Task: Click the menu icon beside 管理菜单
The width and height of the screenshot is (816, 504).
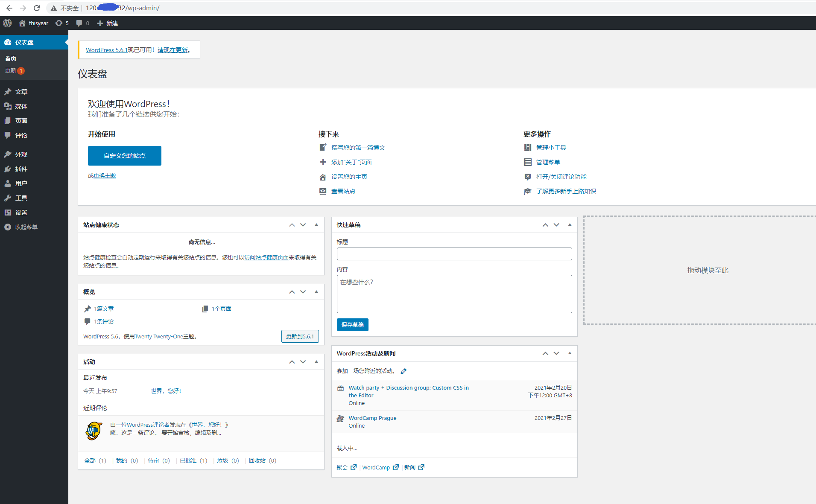Action: click(x=528, y=162)
